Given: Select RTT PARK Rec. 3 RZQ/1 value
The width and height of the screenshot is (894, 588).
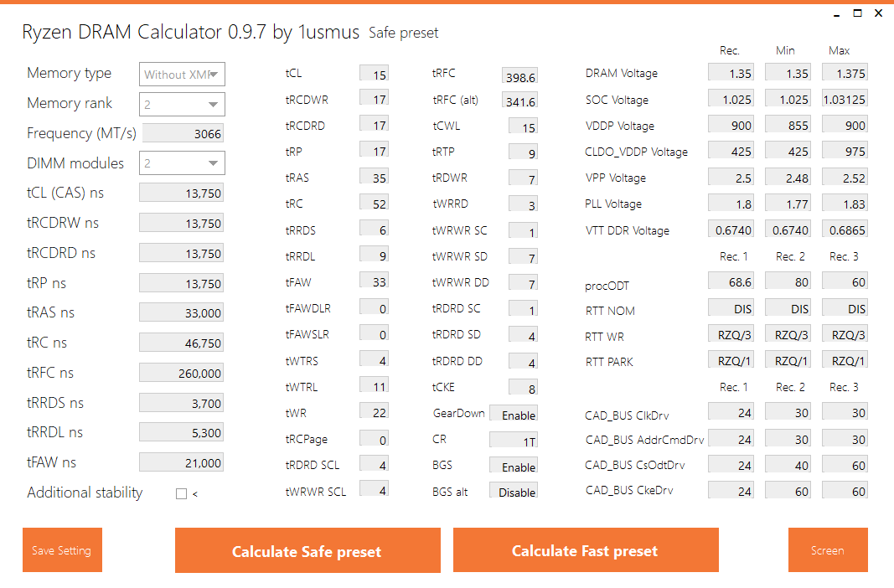Looking at the screenshot, I should [x=845, y=359].
